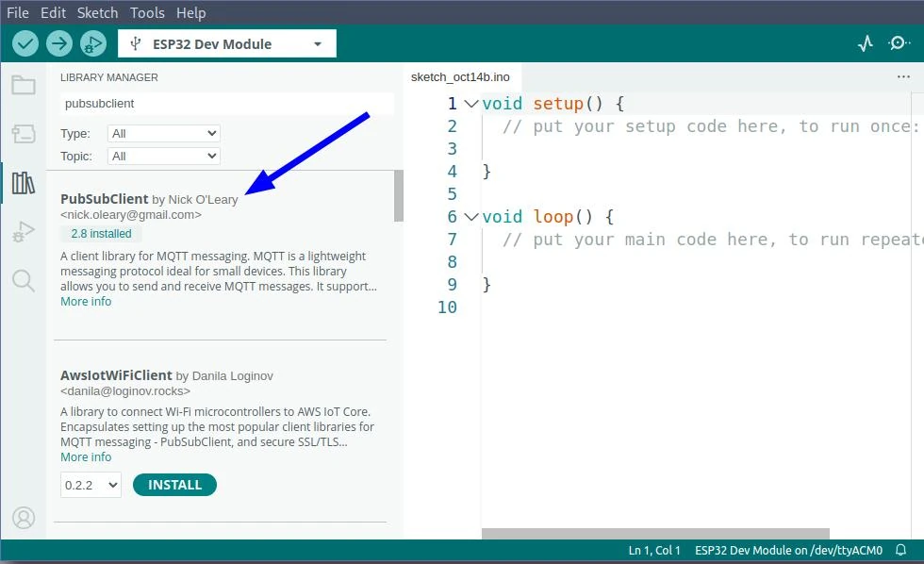The height and width of the screenshot is (564, 924).
Task: Open the Boards Manager sidebar panel
Action: 24,134
